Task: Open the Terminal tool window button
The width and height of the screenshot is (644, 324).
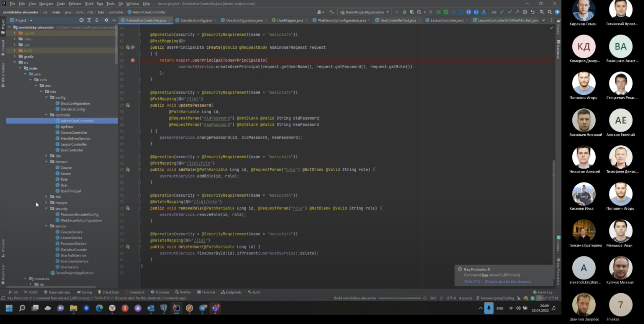Action: pyautogui.click(x=206, y=292)
